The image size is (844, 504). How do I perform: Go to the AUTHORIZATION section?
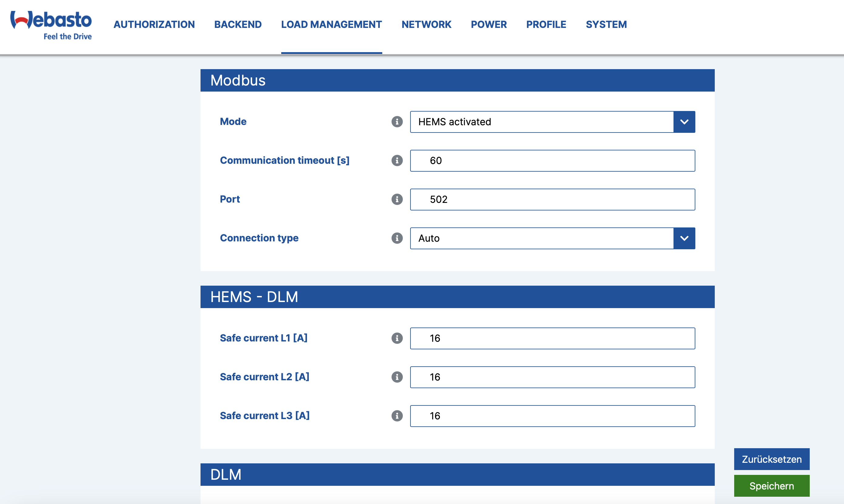click(x=154, y=24)
